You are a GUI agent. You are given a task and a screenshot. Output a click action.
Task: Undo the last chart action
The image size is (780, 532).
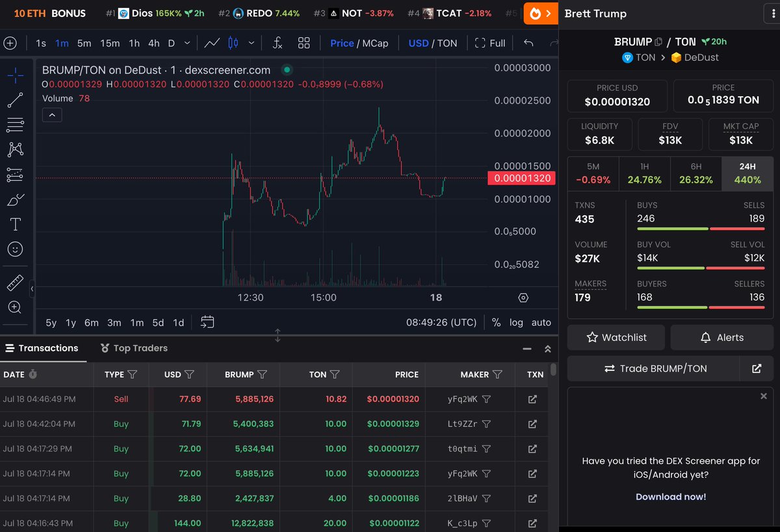pos(528,43)
